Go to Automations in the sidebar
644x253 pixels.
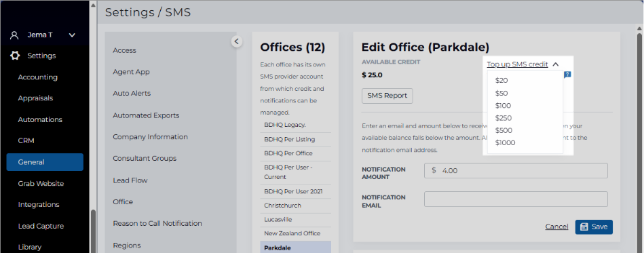tap(40, 119)
